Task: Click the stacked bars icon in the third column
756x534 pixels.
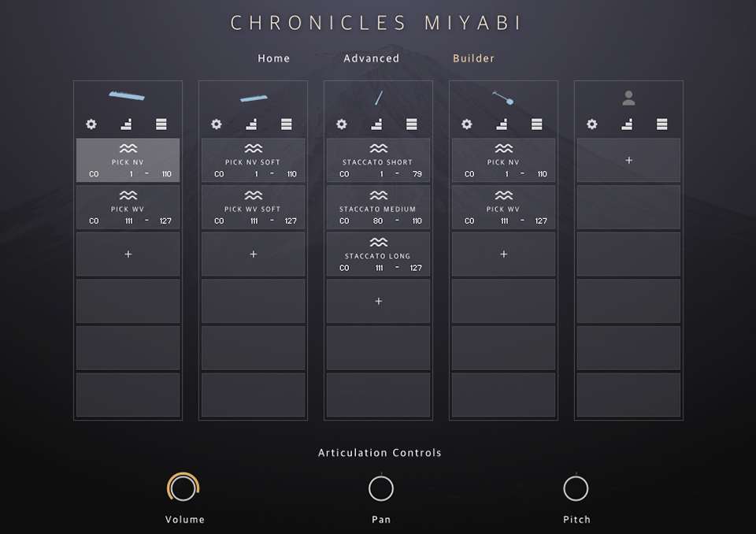Action: 411,124
